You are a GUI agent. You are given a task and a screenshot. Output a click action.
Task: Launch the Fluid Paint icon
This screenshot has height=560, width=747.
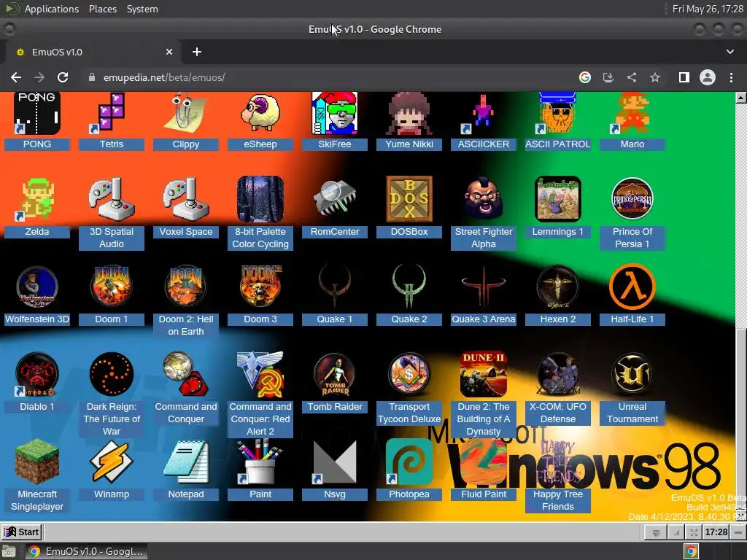(x=483, y=462)
